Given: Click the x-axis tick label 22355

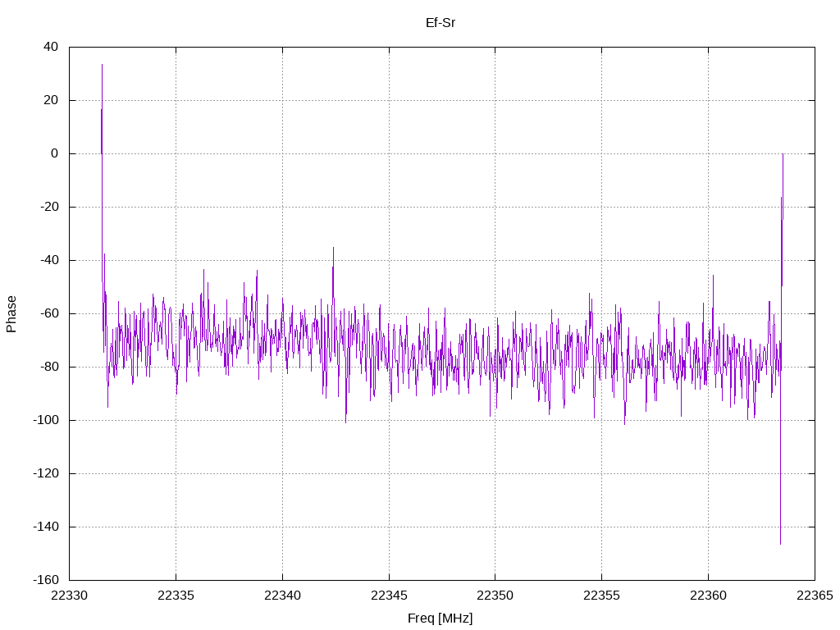Looking at the screenshot, I should pyautogui.click(x=601, y=596).
